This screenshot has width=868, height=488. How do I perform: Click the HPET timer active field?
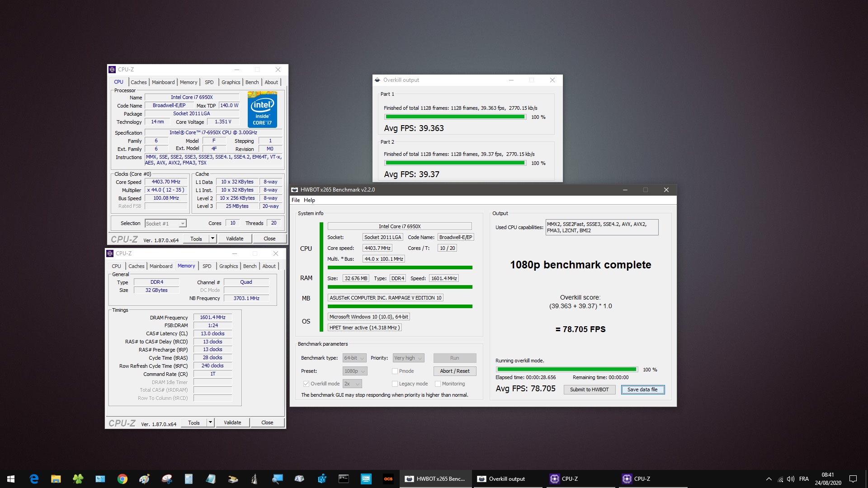(364, 328)
